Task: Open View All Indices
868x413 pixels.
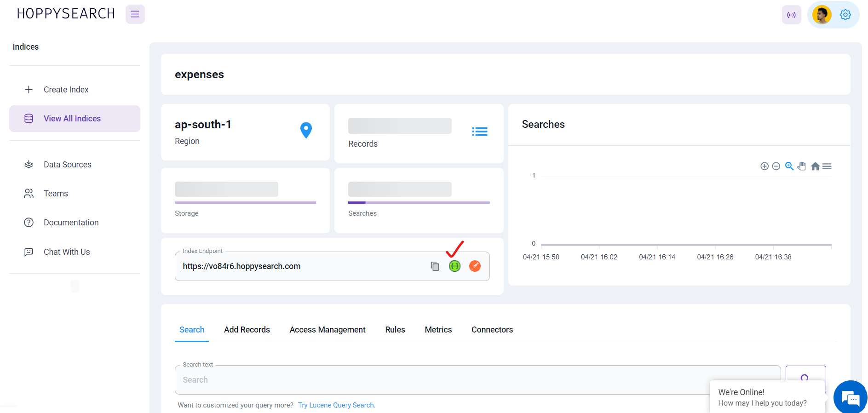Action: click(75, 119)
